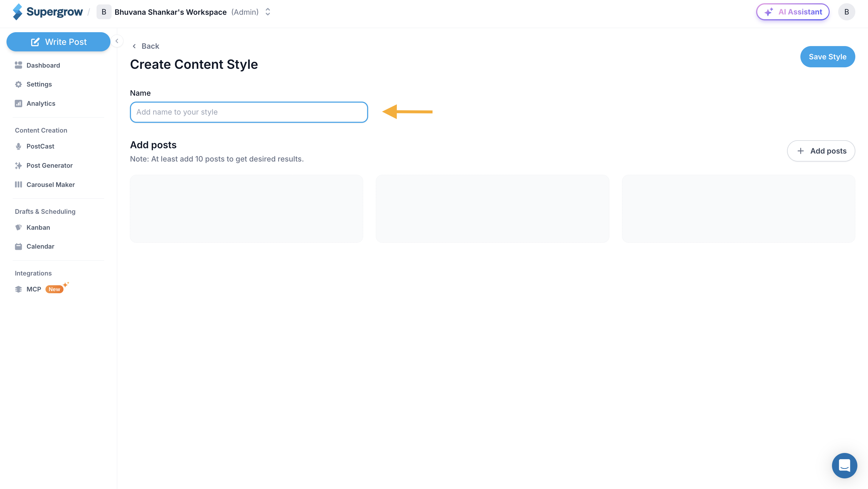Focus the style Name input field
The image size is (868, 489).
click(249, 112)
